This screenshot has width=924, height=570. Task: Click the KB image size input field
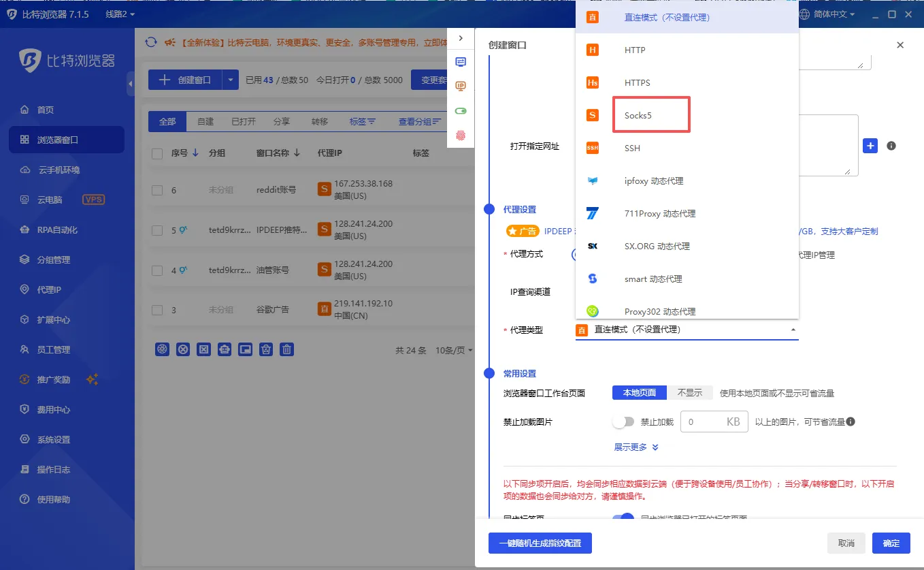[x=714, y=422]
